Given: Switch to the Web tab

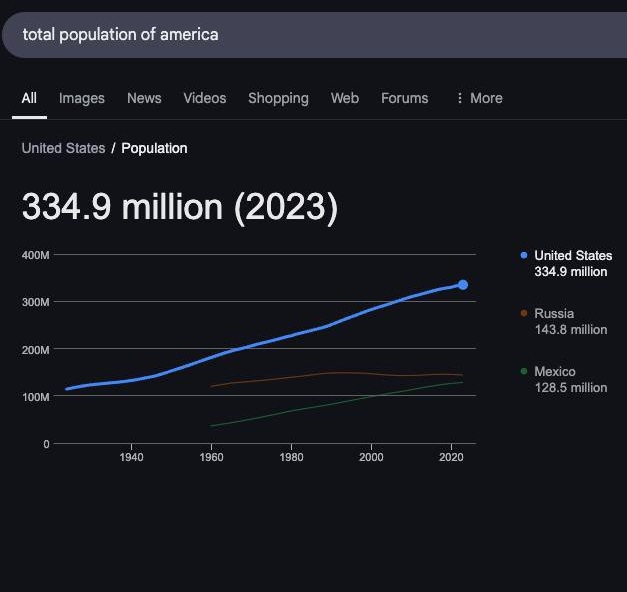Looking at the screenshot, I should (x=344, y=98).
